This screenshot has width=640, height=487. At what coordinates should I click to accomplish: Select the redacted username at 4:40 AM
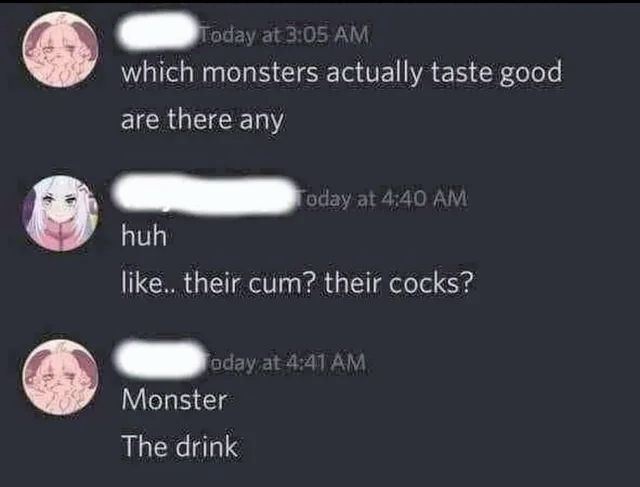(203, 194)
